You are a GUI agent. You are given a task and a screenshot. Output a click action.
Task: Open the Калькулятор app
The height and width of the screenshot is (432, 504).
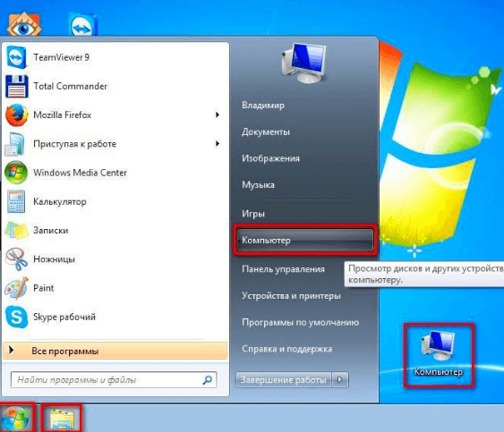(115, 202)
